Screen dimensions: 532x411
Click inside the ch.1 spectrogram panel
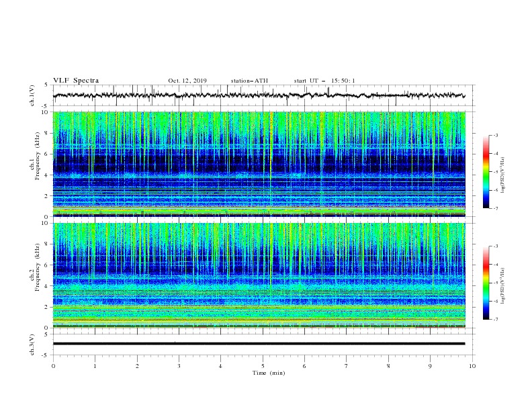tap(259, 164)
